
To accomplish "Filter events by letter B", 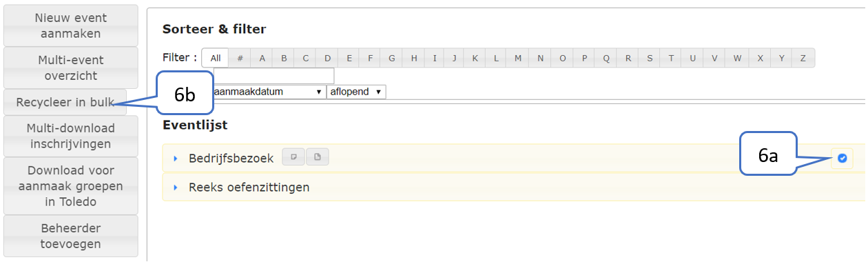I will tap(284, 58).
